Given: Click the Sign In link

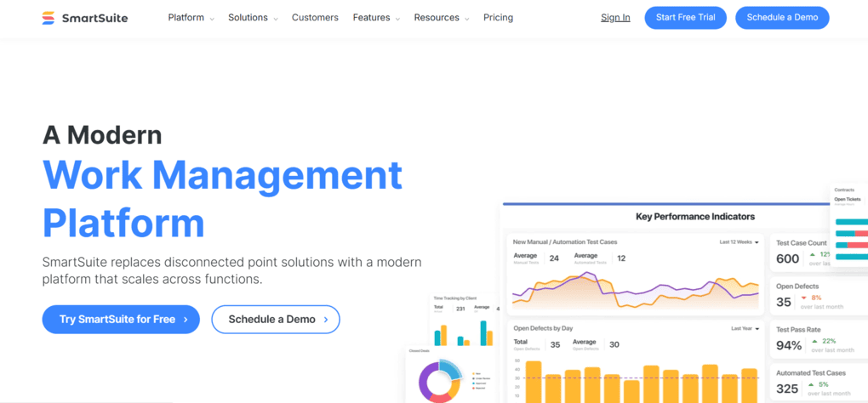Looking at the screenshot, I should (x=615, y=18).
